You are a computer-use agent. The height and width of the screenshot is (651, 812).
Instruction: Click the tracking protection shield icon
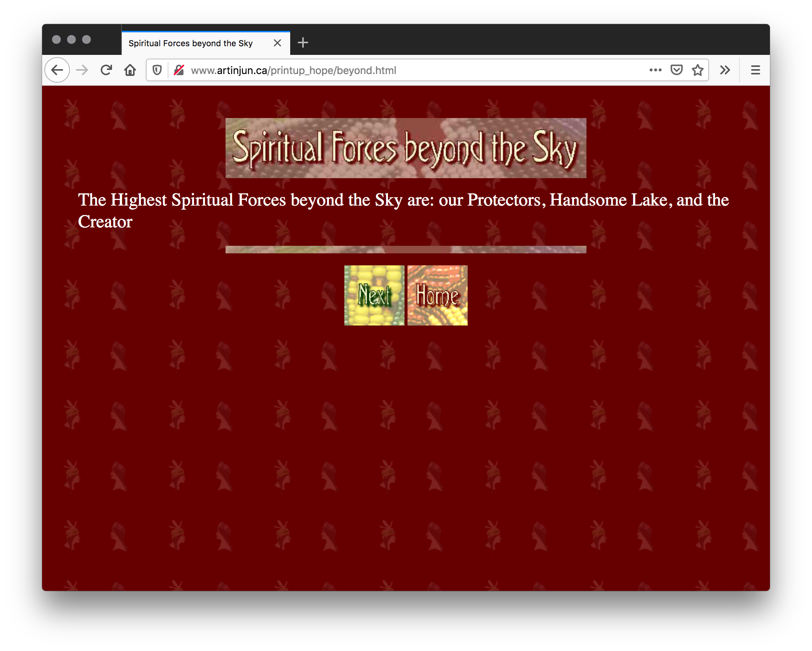click(x=158, y=71)
